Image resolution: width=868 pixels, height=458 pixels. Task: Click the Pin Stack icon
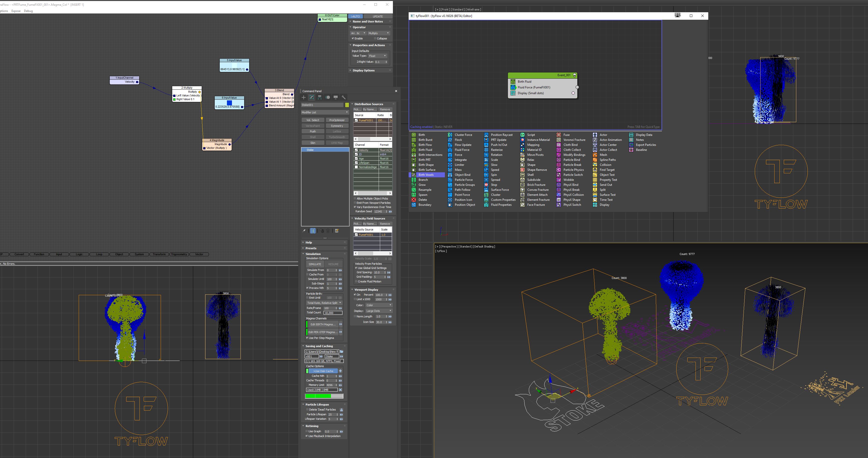click(304, 231)
